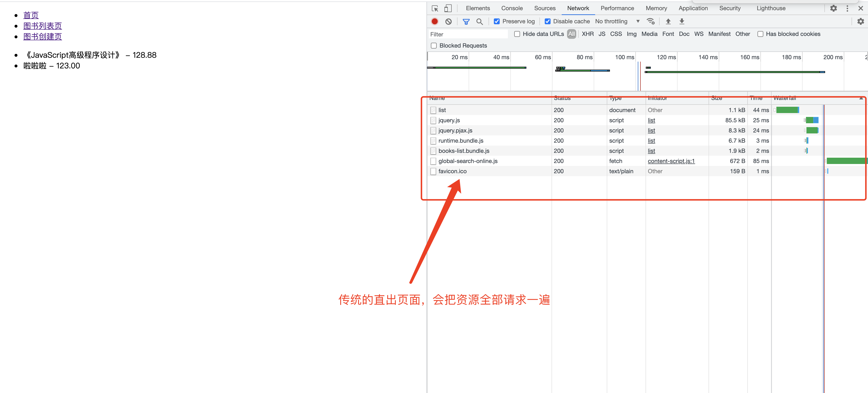
Task: Filter requests by Media
Action: [x=649, y=34]
